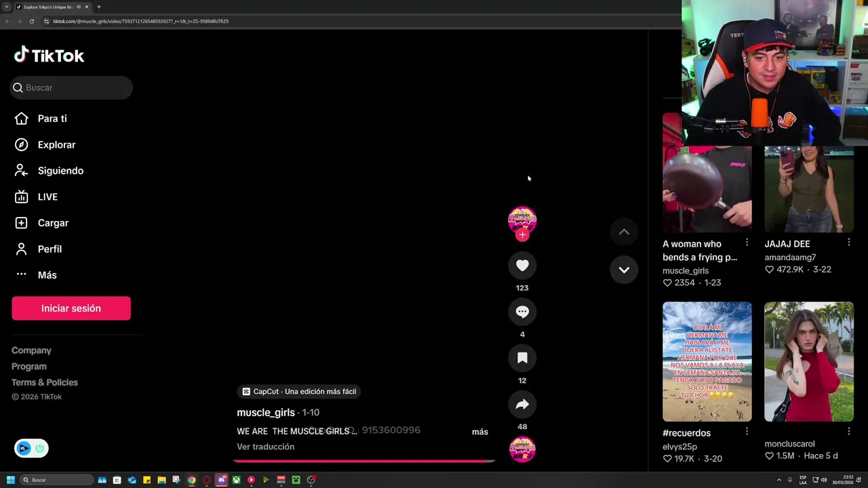The image size is (868, 488).
Task: Open the amandaamg7 username link
Action: click(x=790, y=257)
